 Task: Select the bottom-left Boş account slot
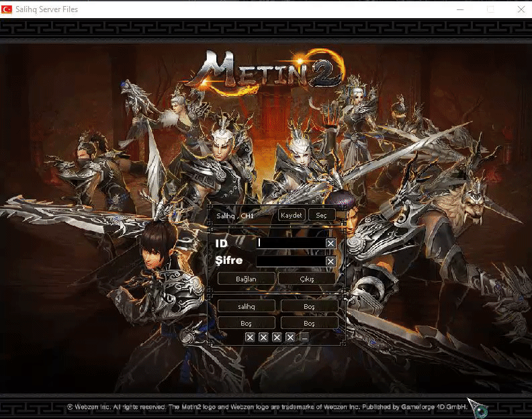pos(247,323)
